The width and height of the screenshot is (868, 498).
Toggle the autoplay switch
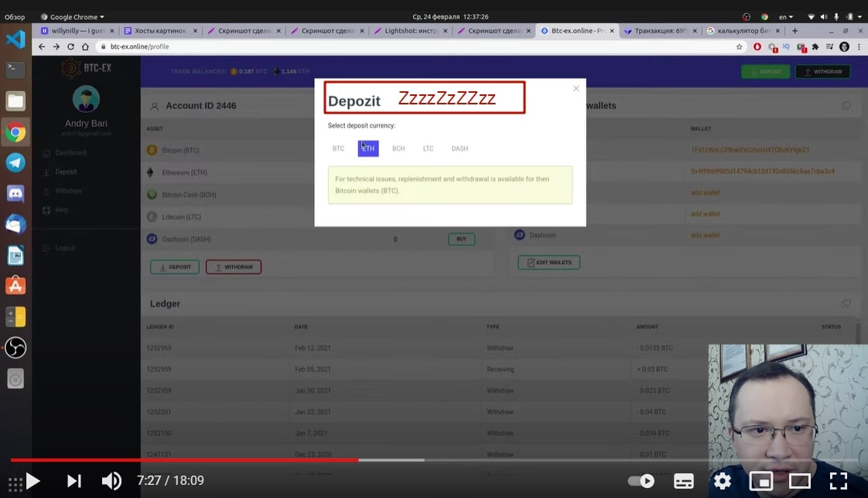(x=641, y=481)
